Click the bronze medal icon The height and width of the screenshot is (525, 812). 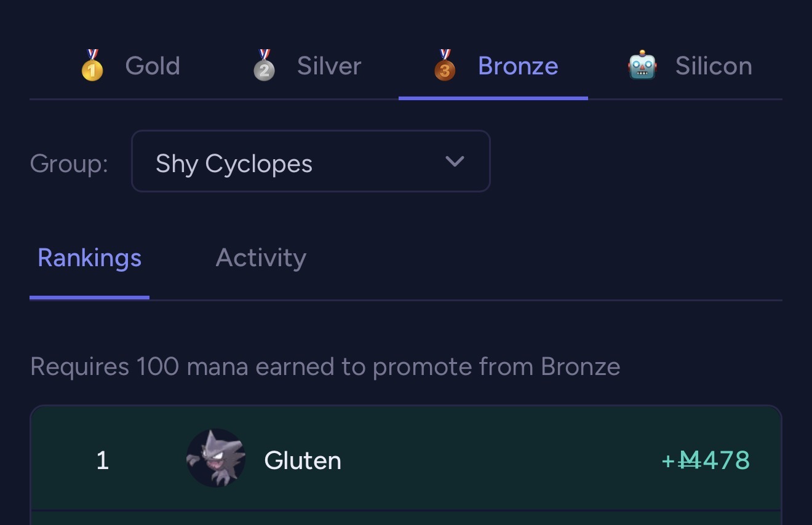(x=445, y=65)
